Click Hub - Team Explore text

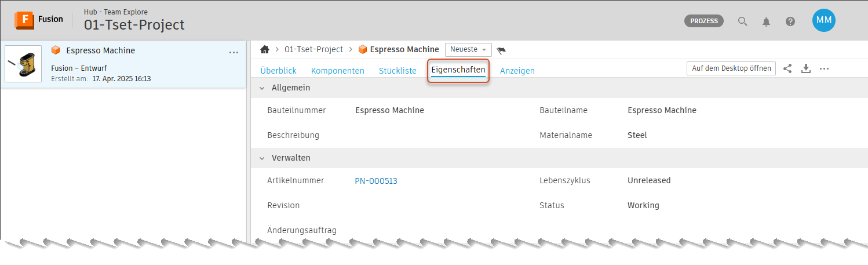(x=116, y=12)
